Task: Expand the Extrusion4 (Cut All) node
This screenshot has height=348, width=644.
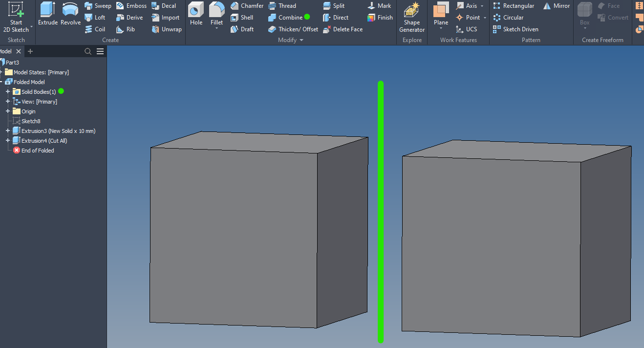Action: coord(8,140)
